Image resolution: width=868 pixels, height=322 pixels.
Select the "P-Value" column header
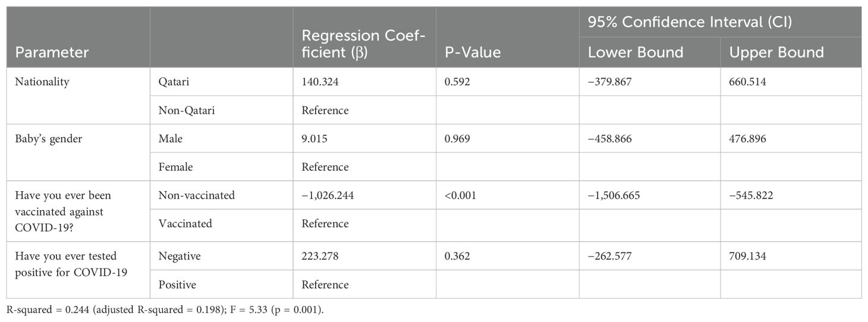473,52
